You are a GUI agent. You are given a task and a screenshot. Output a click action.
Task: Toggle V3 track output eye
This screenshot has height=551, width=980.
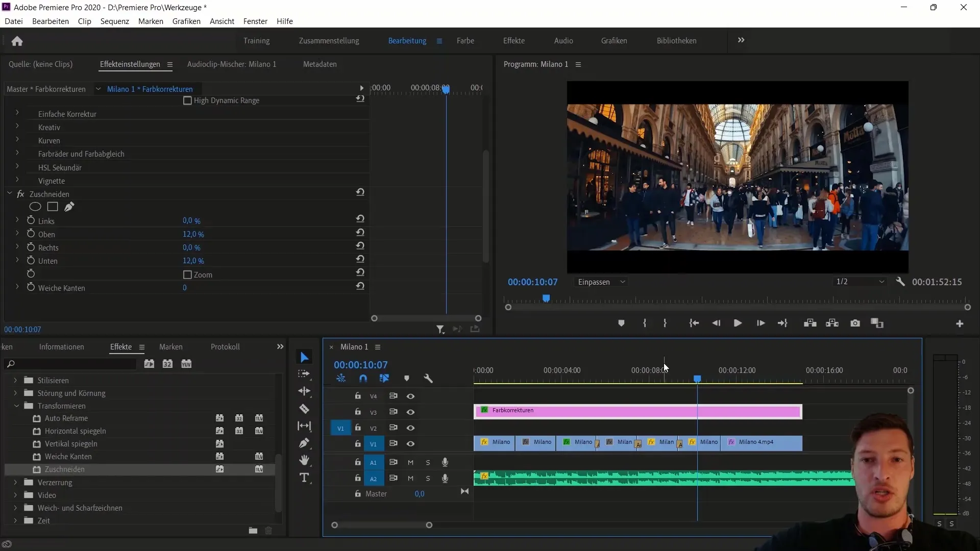click(x=410, y=412)
